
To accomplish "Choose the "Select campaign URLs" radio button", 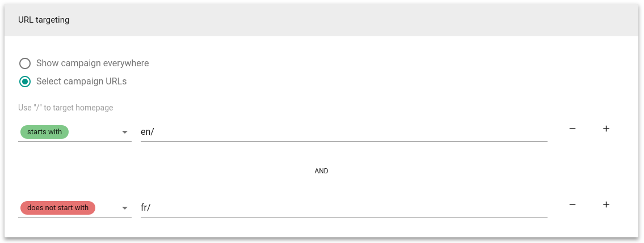I will coord(25,82).
